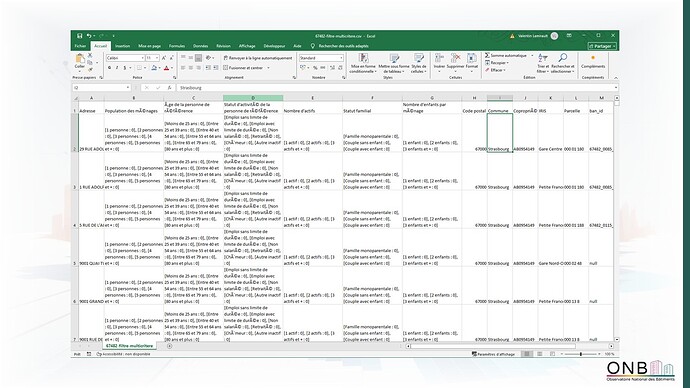This screenshot has width=690, height=388.
Task: Click Renvoyer à la ligne automatiquement
Action: [x=258, y=58]
